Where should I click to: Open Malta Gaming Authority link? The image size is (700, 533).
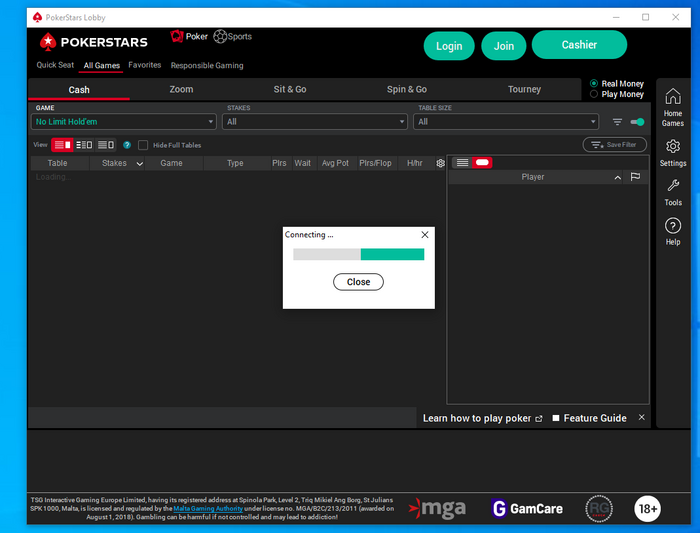208,508
